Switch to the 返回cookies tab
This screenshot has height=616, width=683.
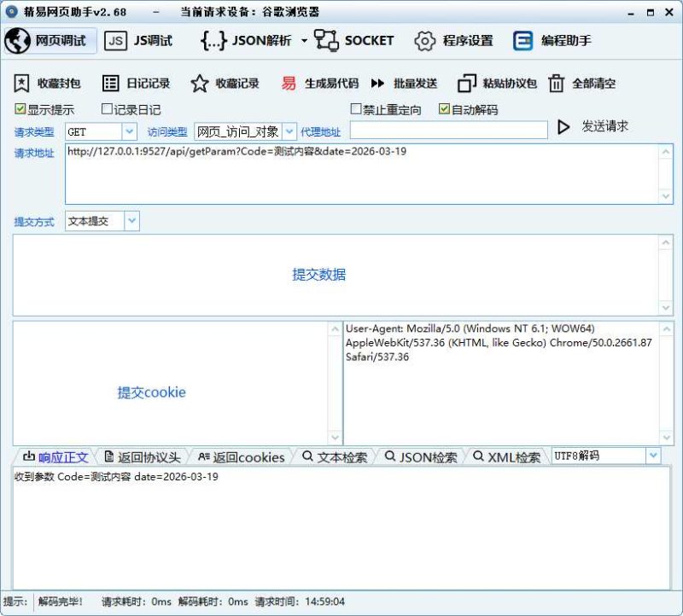click(x=248, y=456)
